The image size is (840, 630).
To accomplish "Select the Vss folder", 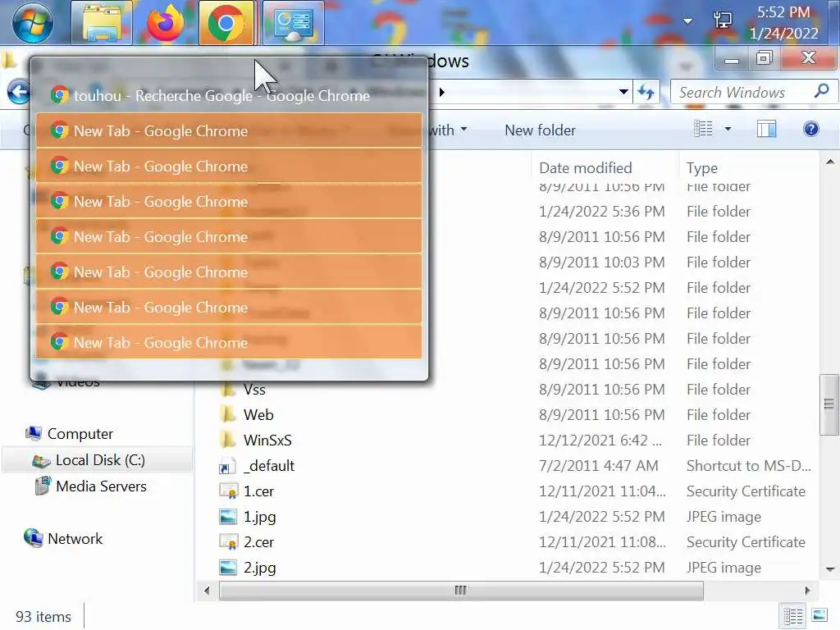I will coord(254,390).
